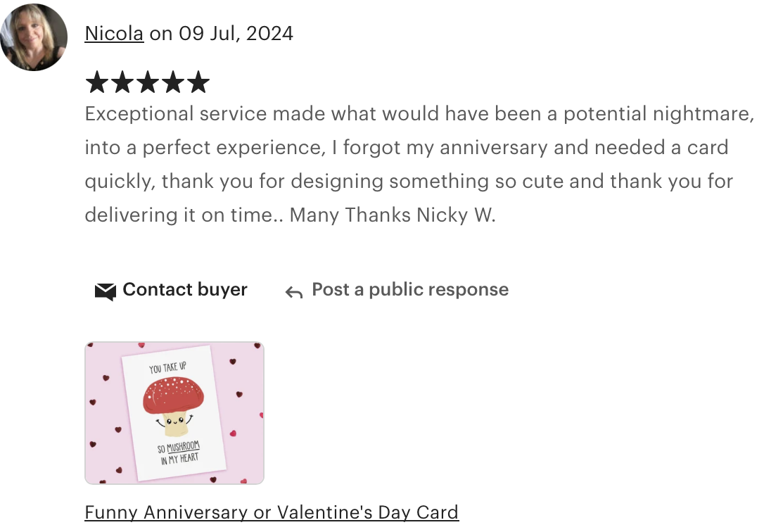Click the "Exceptional service" review line
Viewport: 764px width, 532px height.
point(419,113)
